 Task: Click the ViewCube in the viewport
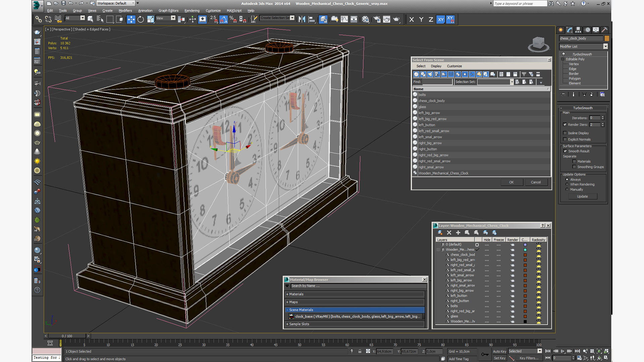pos(538,44)
